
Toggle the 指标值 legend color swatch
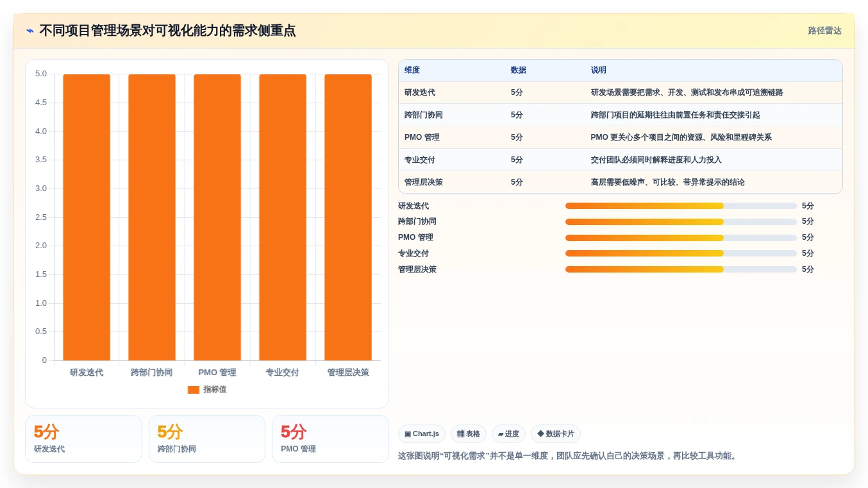194,390
